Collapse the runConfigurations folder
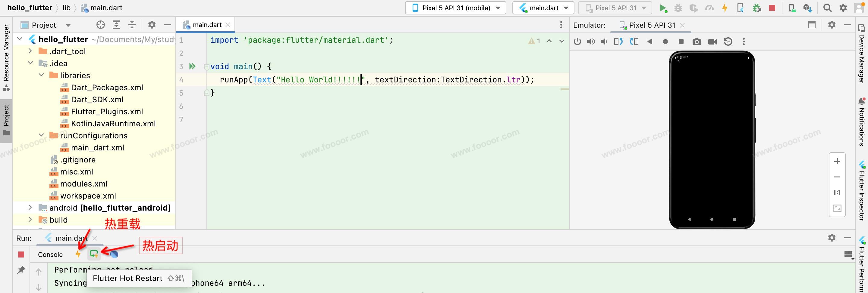Image resolution: width=868 pixels, height=293 pixels. pos(42,135)
